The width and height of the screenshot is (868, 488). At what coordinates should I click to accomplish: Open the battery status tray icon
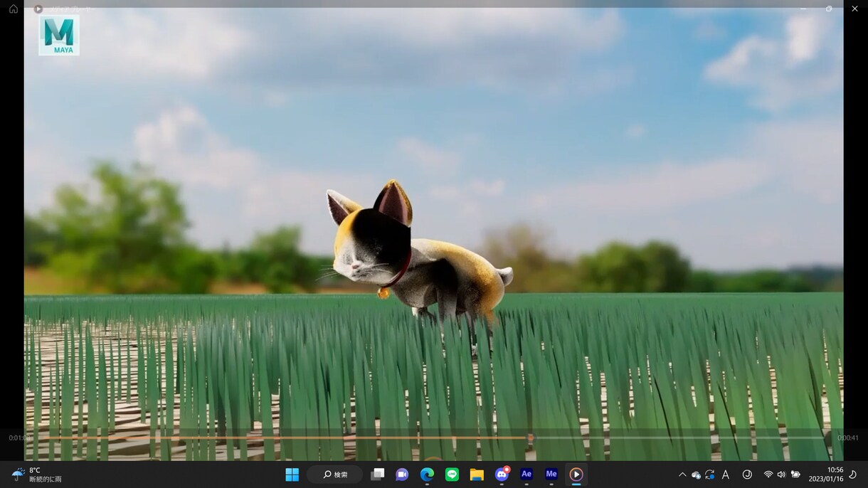click(795, 474)
